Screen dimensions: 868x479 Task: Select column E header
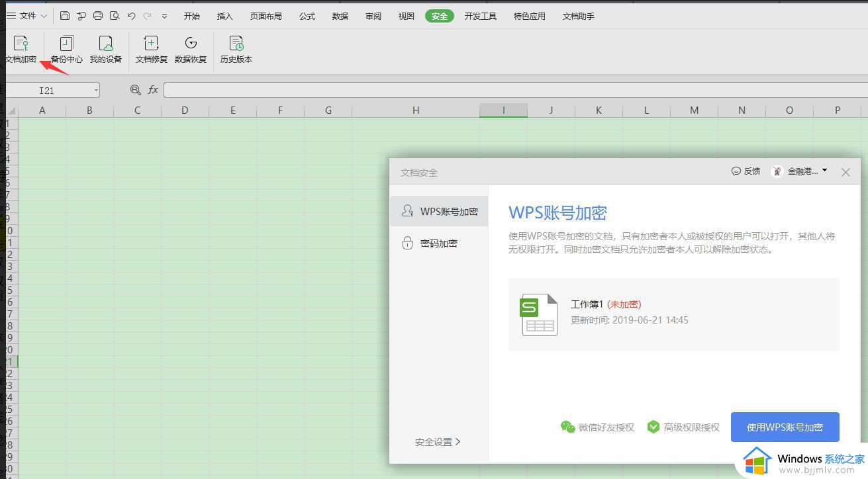coord(232,110)
